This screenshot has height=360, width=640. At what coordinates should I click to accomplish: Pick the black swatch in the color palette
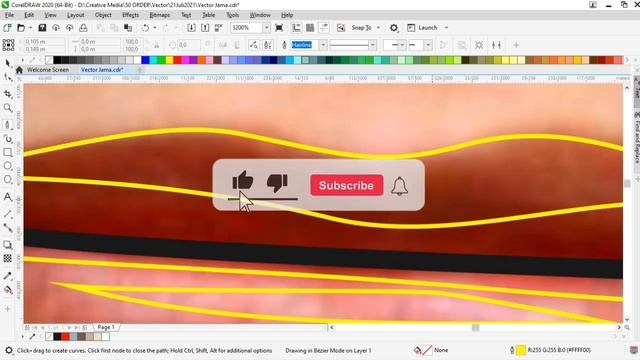coord(57,60)
